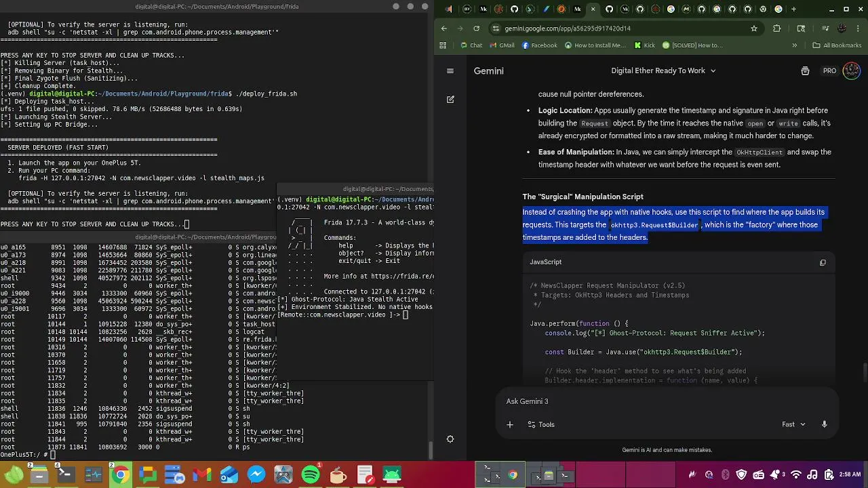
Task: Open the green leaf start menu icon
Action: [14, 475]
